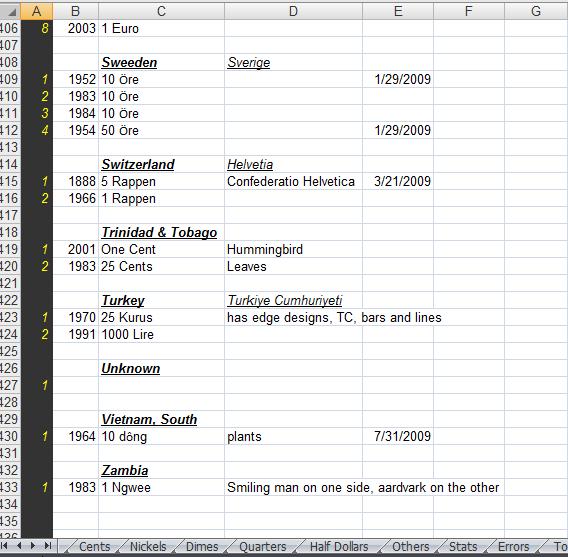The width and height of the screenshot is (568, 557).
Task: Click the Switzerland heading cell
Action: coord(161,164)
